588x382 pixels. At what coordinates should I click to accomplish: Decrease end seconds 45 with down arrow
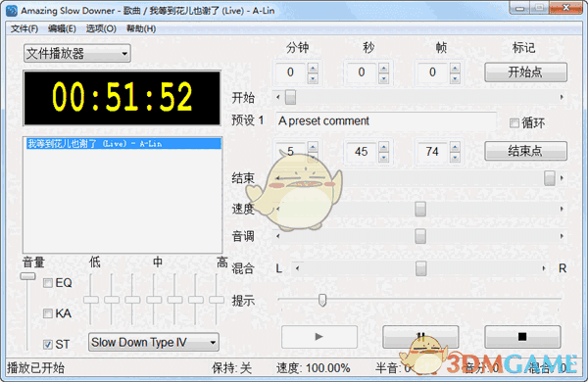[x=383, y=157]
